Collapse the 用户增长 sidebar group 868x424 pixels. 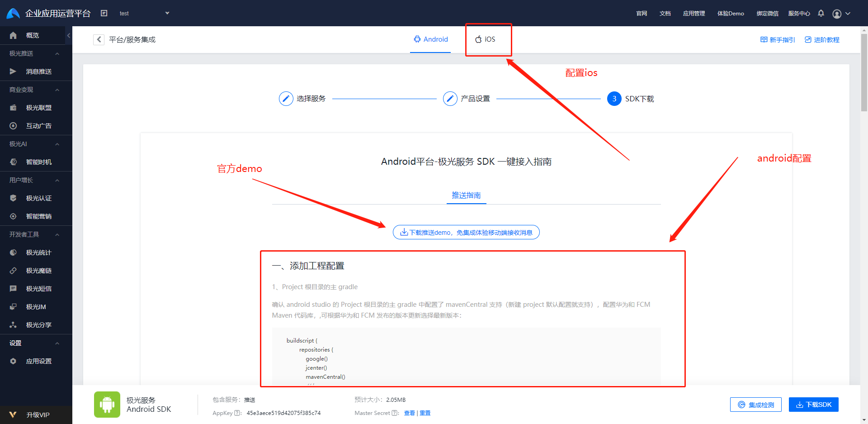coord(57,180)
